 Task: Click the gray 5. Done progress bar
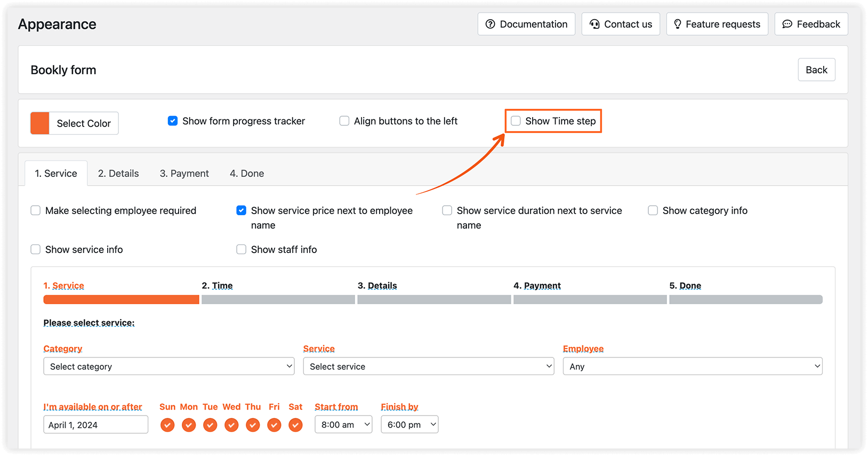click(x=746, y=300)
